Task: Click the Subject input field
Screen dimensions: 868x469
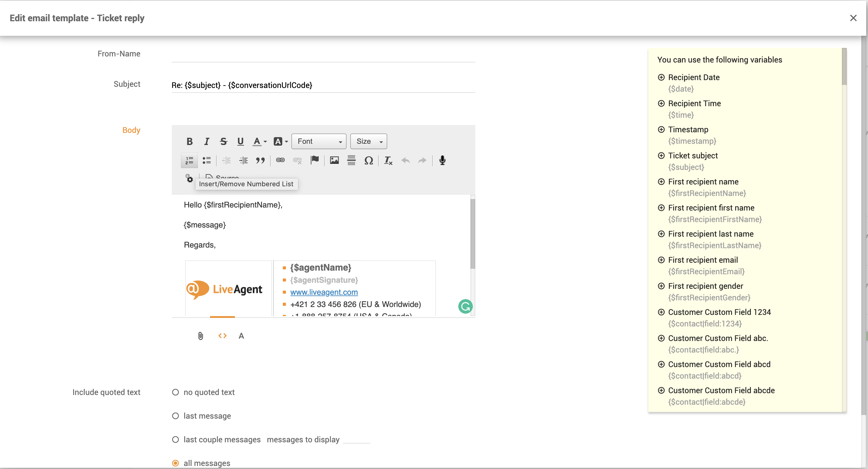Action: (323, 85)
